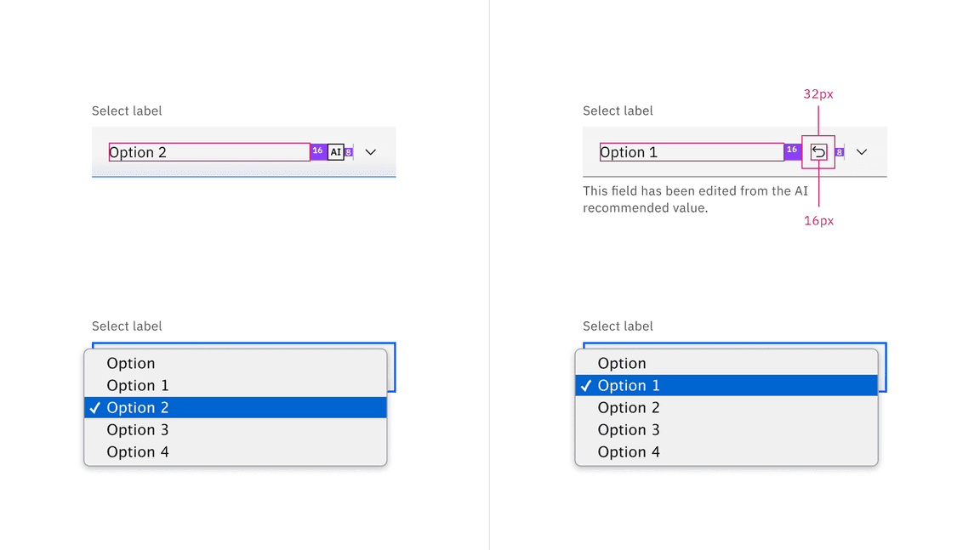Click the chevron icon on the top-right select
The height and width of the screenshot is (550, 980).
[x=862, y=151]
